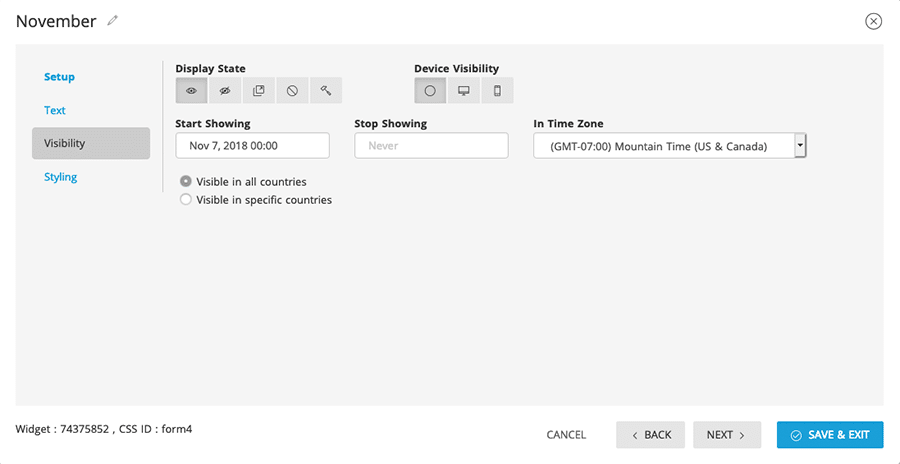Click the Widget ID and CSS ID text

coord(104,429)
